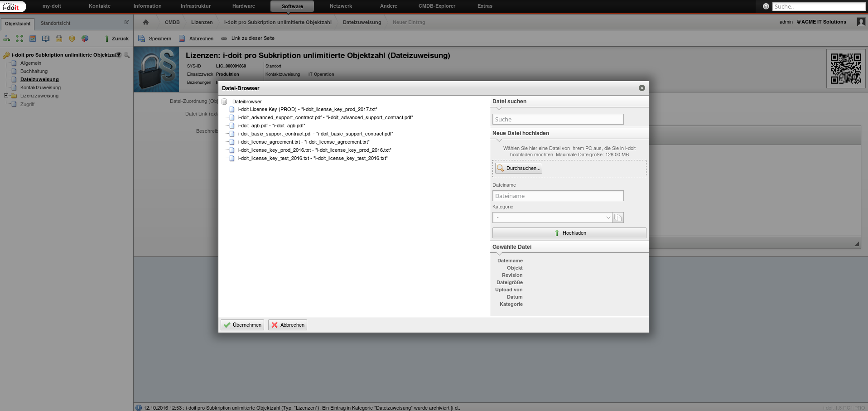Screen dimensions: 868x411
Task: Click the object hierarchy tree icon in the left toolbar
Action: pos(6,39)
